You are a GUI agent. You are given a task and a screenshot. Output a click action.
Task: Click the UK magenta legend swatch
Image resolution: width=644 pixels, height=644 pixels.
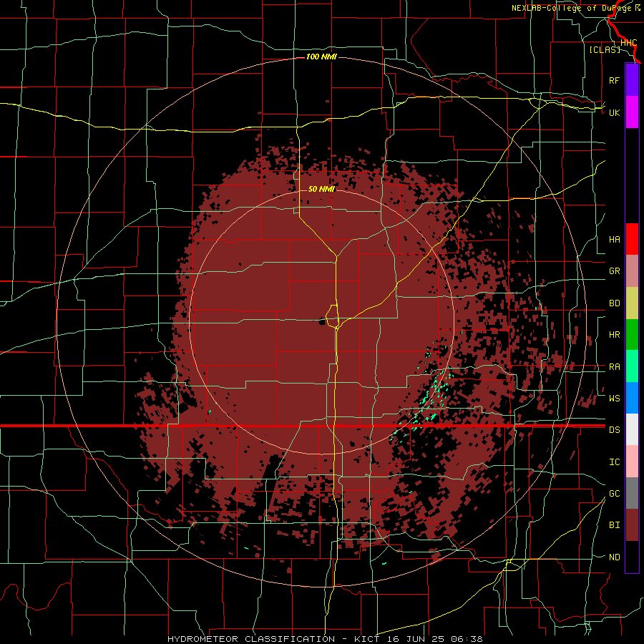tap(632, 112)
